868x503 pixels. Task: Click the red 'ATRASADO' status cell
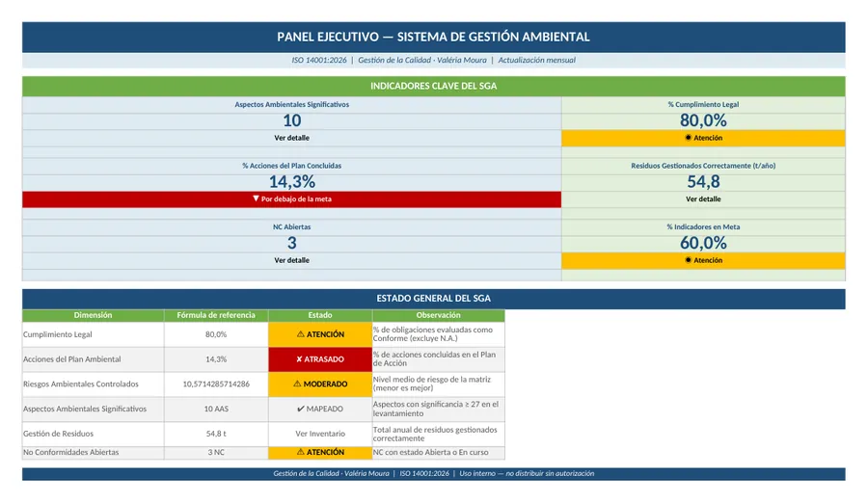(x=320, y=359)
